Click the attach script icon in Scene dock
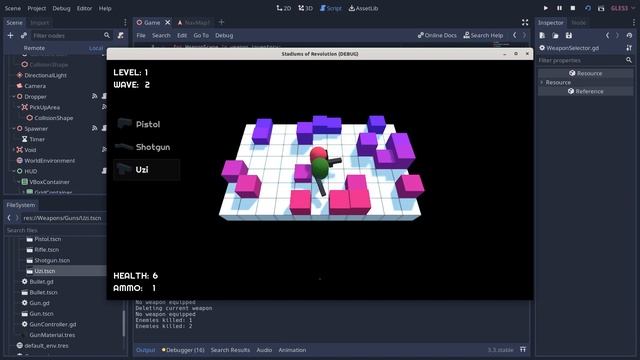640x360 pixels. (120, 36)
